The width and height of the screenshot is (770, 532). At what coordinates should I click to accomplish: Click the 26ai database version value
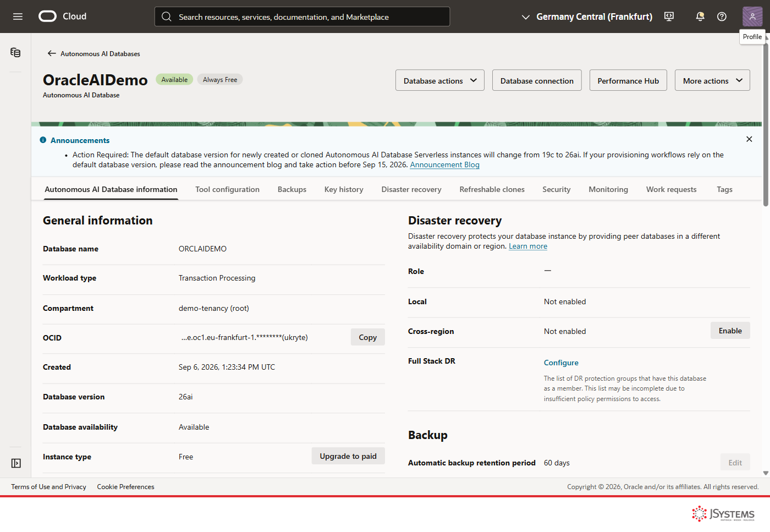pos(185,397)
